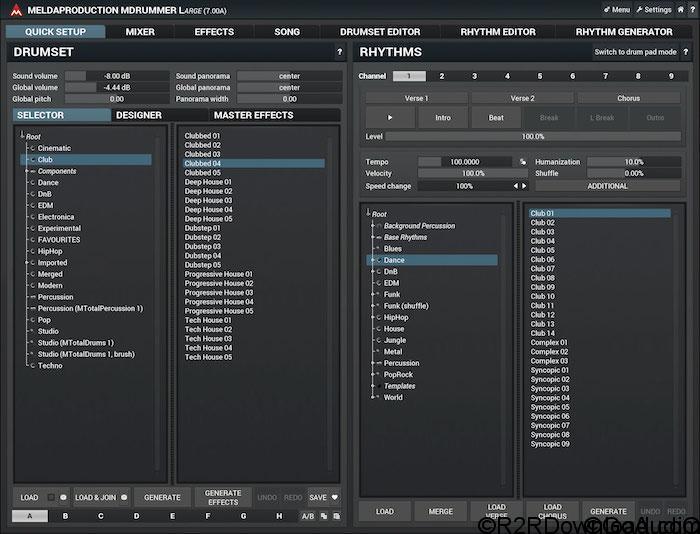
Task: Click the Generate Effects button
Action: (x=222, y=497)
